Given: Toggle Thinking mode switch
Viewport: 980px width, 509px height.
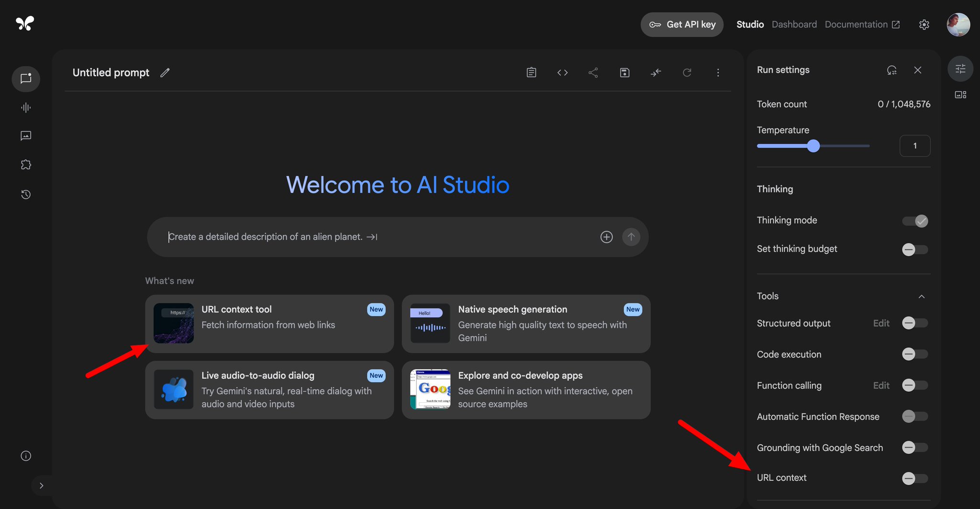Looking at the screenshot, I should [x=915, y=221].
